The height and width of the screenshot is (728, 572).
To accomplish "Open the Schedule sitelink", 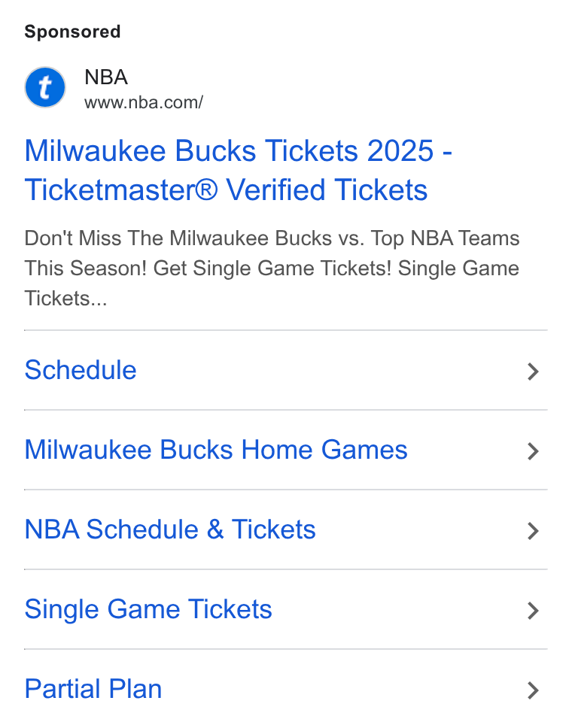I will coord(81,370).
